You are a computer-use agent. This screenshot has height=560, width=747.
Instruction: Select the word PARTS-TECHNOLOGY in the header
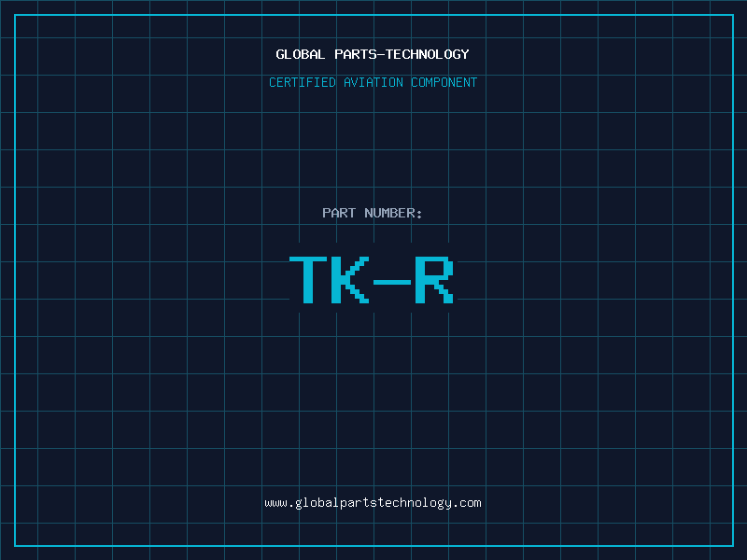pyautogui.click(x=402, y=54)
